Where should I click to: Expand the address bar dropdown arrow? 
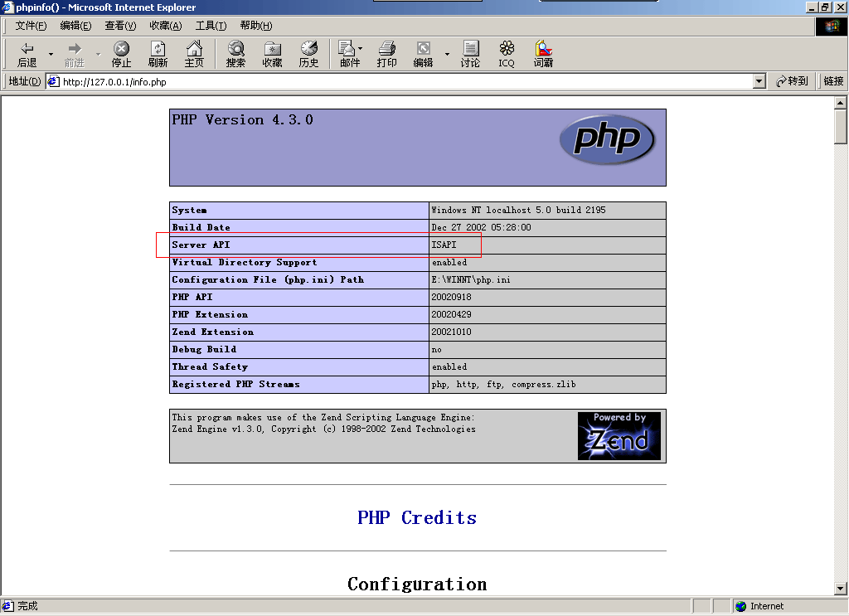click(759, 81)
